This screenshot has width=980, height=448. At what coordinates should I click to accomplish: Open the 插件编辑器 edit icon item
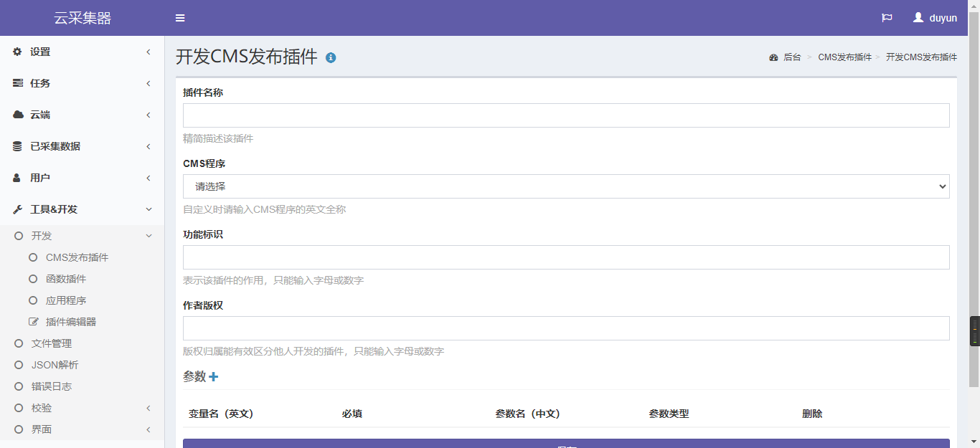(33, 322)
